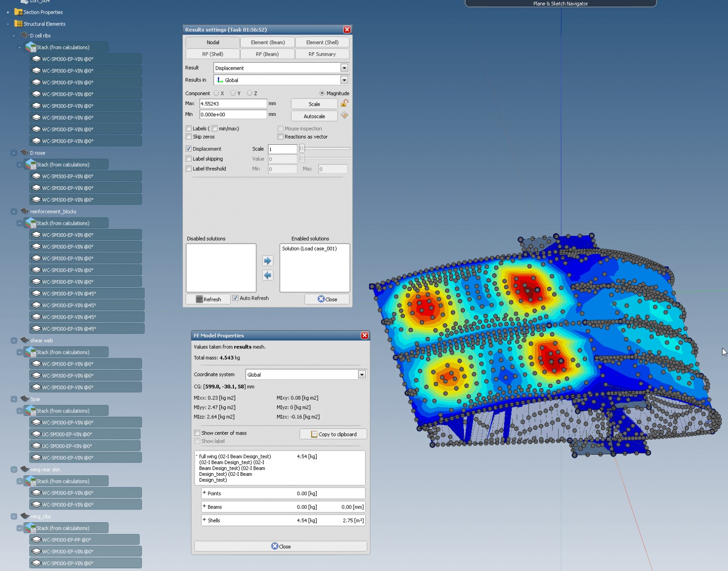The width and height of the screenshot is (728, 571).
Task: Click the wing_ribs group icon
Action: 25,516
